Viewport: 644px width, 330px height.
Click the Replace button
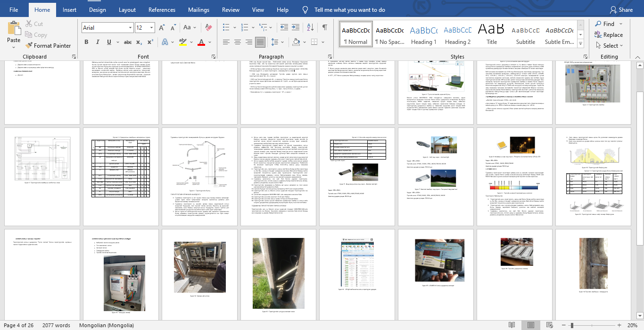609,35
